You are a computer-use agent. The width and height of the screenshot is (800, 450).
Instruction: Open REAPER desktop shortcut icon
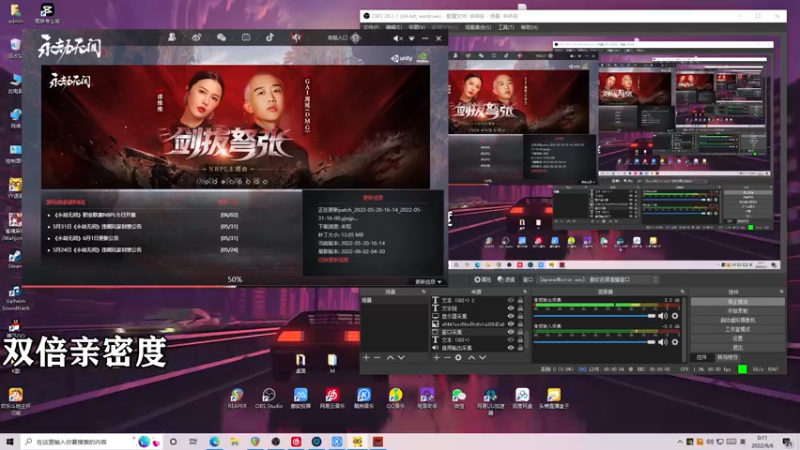pos(237,398)
